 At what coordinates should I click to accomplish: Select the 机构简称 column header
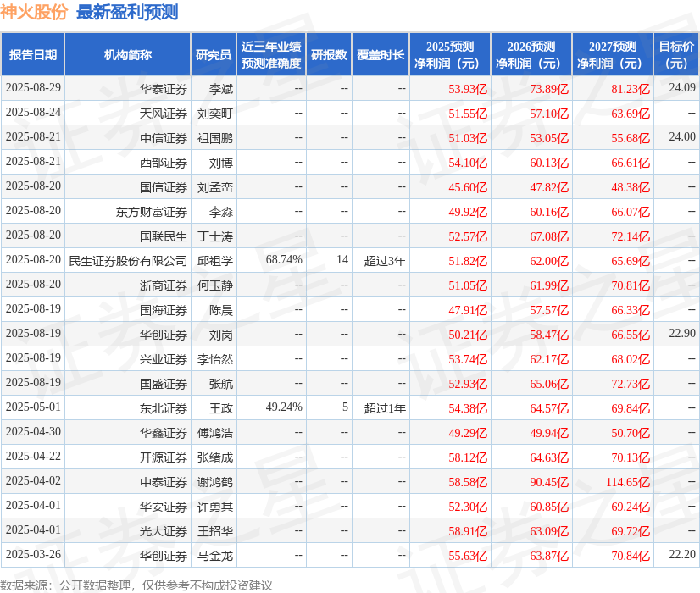(128, 54)
